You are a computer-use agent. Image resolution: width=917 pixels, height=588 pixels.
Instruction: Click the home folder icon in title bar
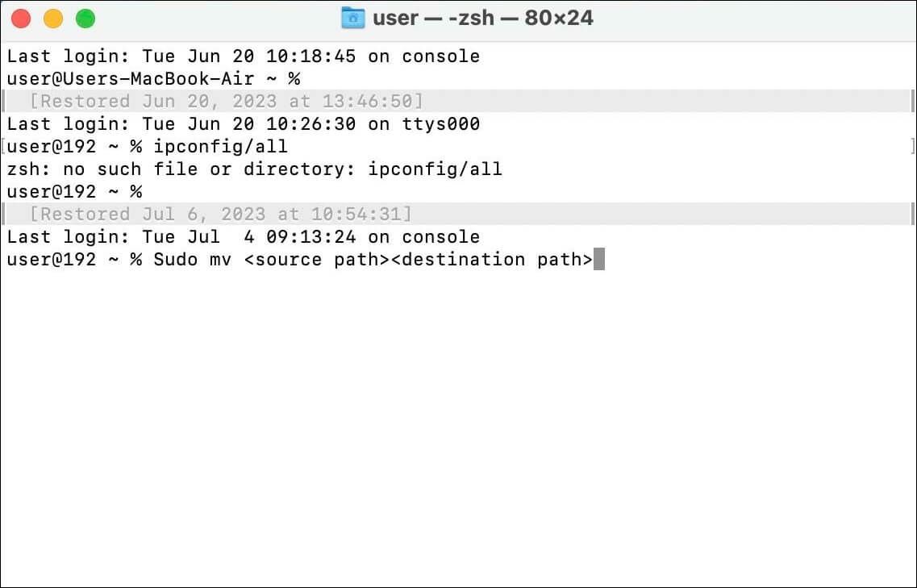coord(353,19)
